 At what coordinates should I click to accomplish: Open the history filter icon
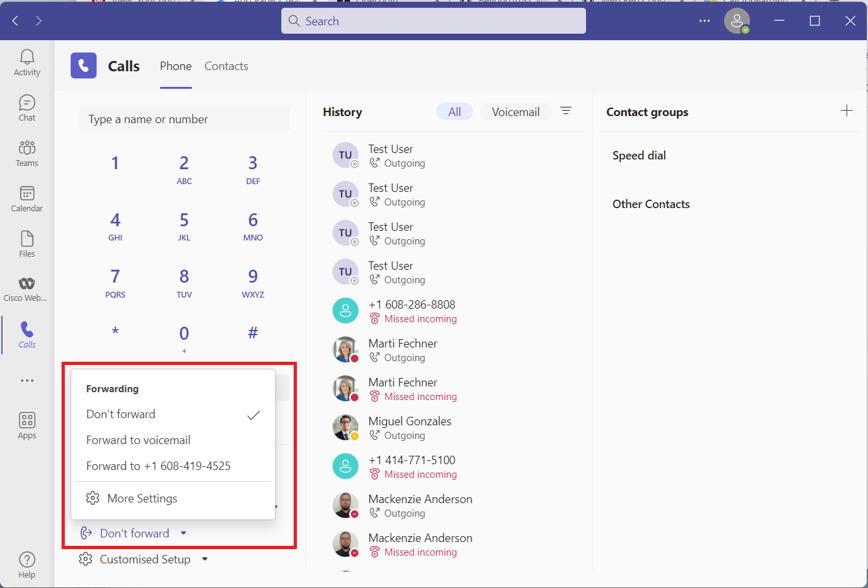point(566,111)
